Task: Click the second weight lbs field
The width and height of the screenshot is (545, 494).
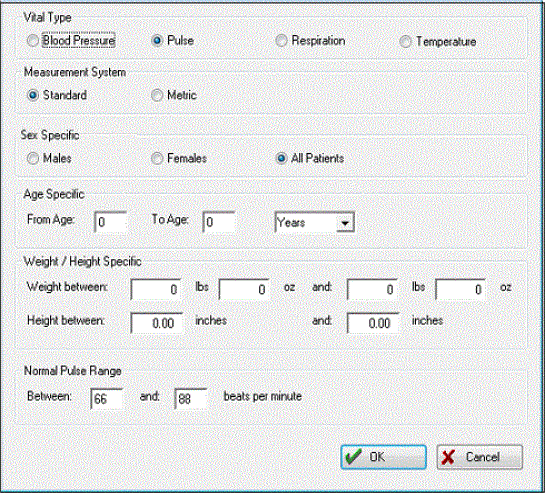Action: tap(372, 289)
